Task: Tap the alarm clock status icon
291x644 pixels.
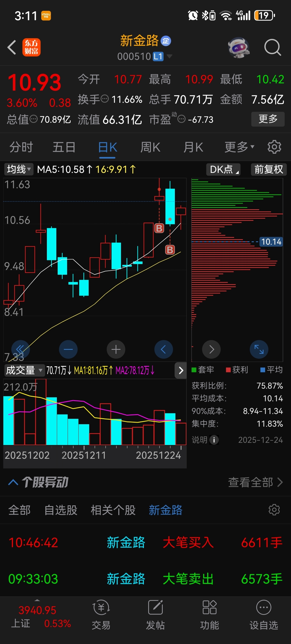Action: [193, 15]
